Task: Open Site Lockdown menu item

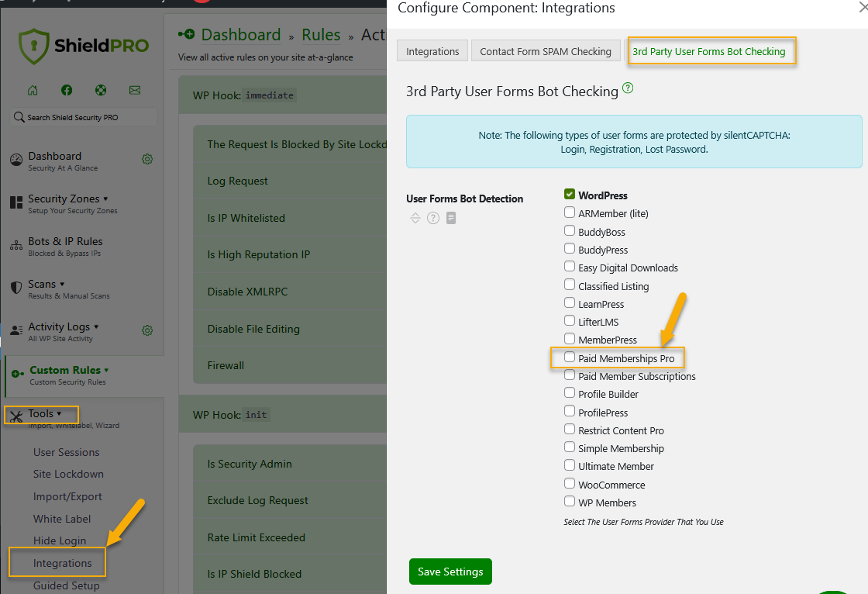Action: (69, 474)
